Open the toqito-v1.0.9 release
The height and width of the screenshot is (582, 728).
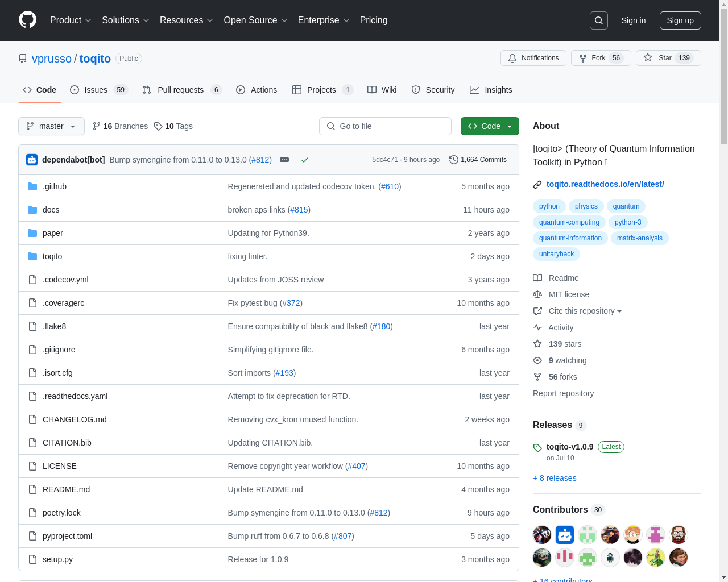point(570,447)
